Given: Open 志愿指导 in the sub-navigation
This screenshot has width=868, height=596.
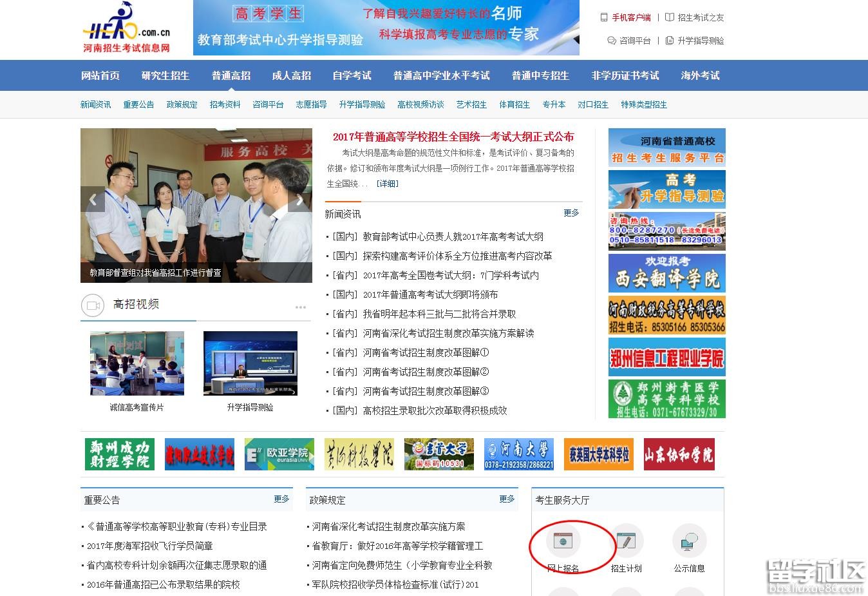Looking at the screenshot, I should point(311,104).
